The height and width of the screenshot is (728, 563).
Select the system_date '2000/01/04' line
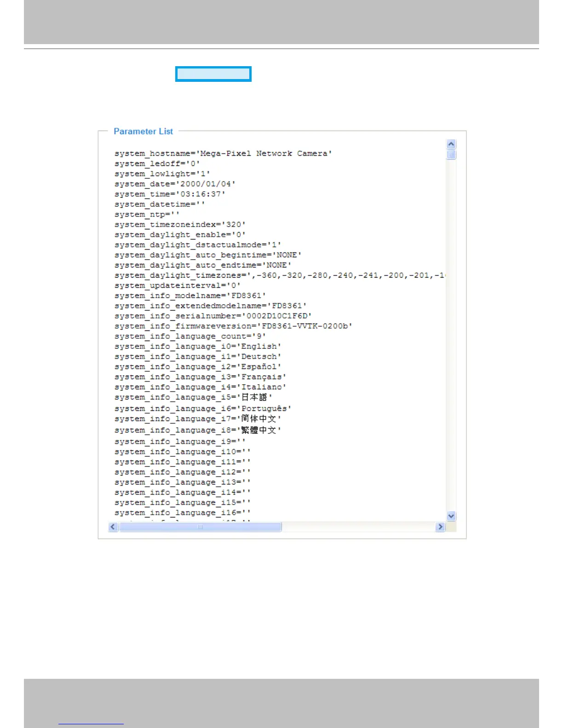[x=175, y=184]
